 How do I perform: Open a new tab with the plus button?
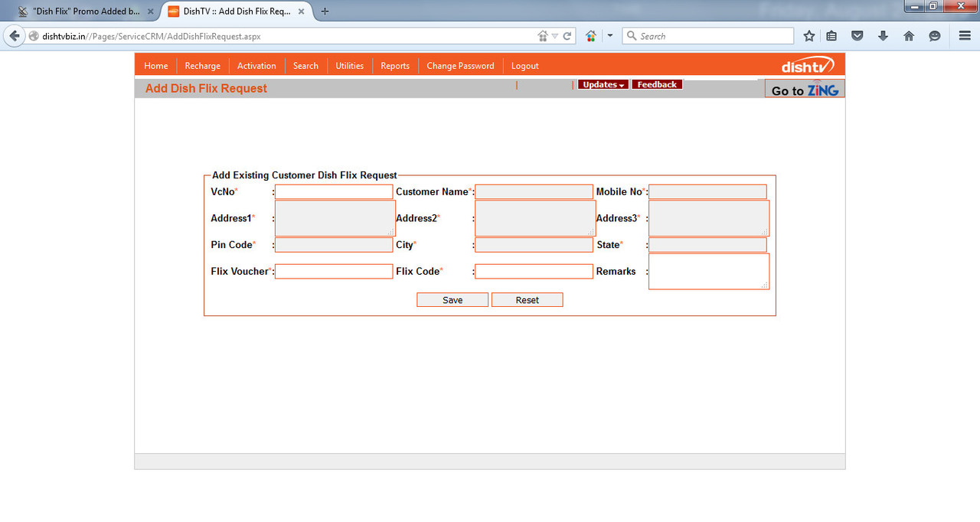coord(325,11)
